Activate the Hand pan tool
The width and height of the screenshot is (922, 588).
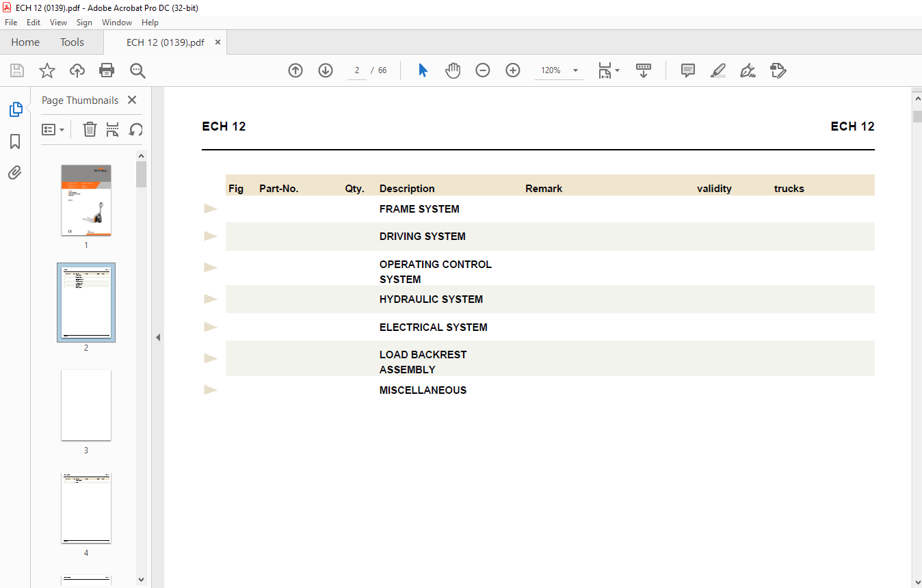(x=453, y=70)
